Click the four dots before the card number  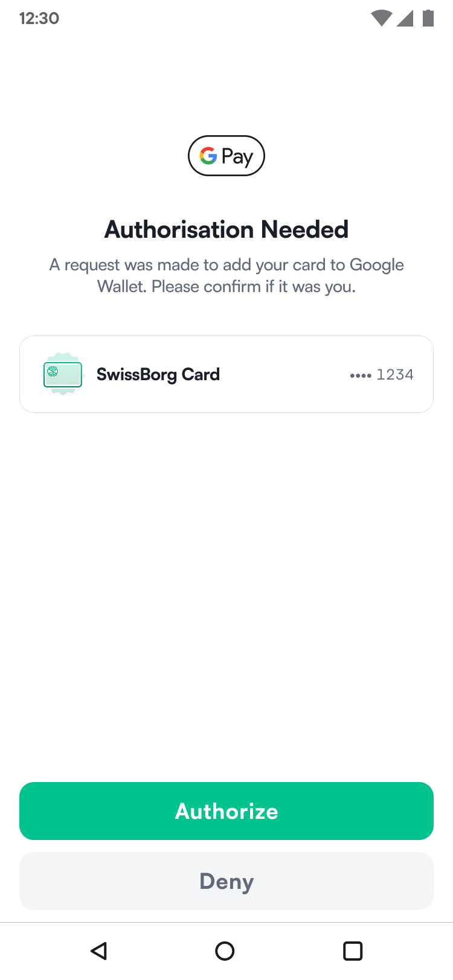pyautogui.click(x=361, y=375)
